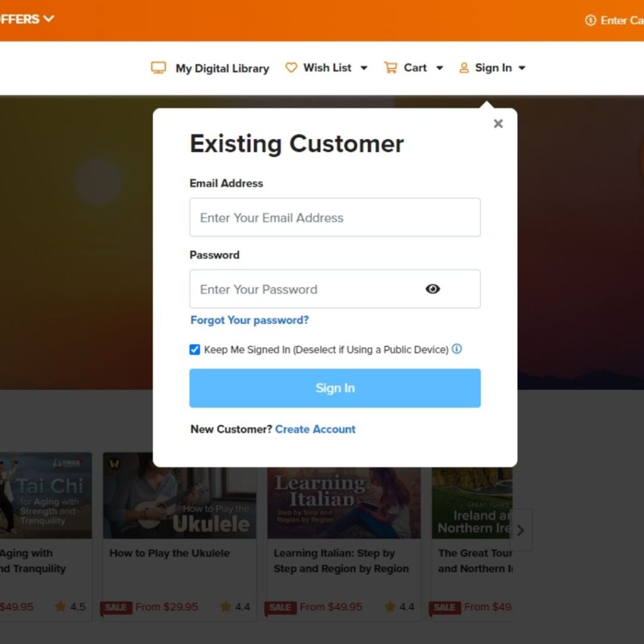
Task: Click the Email Address input field
Action: click(x=335, y=218)
